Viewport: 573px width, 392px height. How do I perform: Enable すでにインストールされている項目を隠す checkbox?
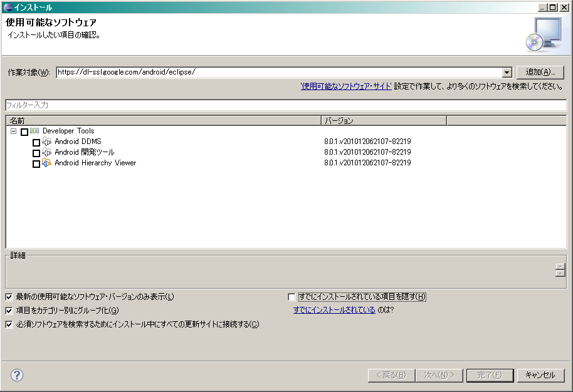[292, 297]
